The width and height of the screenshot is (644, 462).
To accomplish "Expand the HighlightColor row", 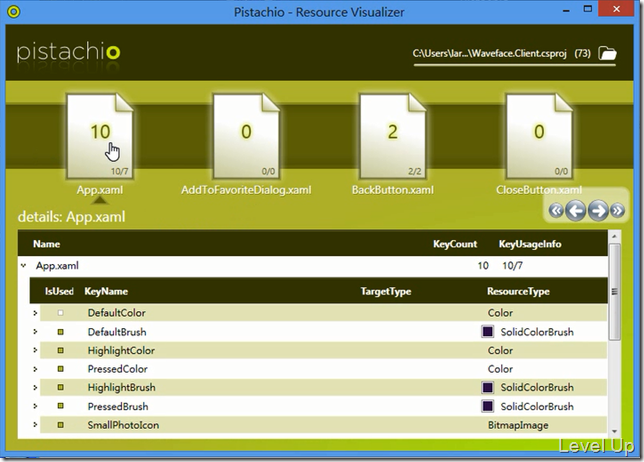I will click(x=35, y=350).
